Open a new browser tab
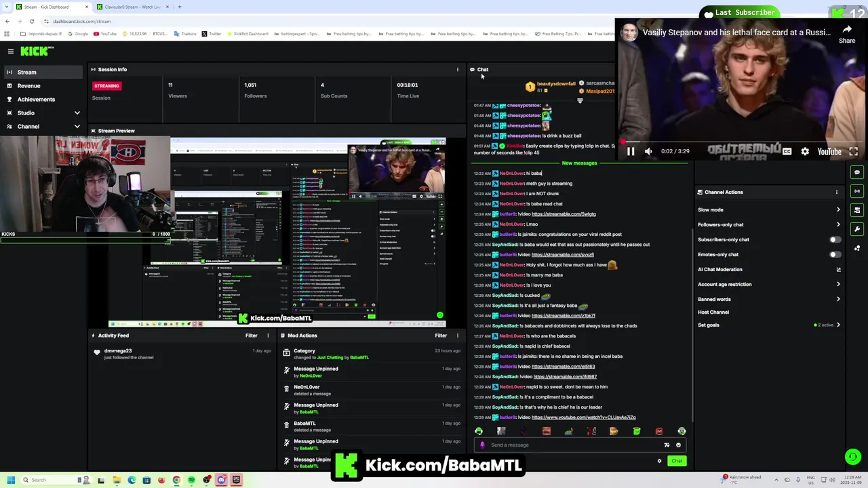This screenshot has height=488, width=868. point(180,7)
